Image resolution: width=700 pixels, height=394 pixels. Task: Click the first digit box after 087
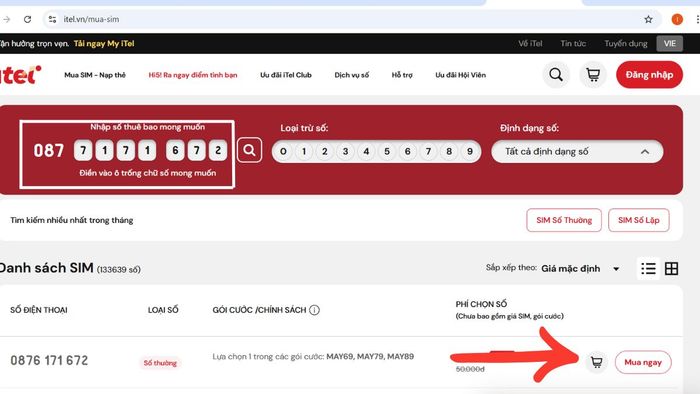pos(83,150)
